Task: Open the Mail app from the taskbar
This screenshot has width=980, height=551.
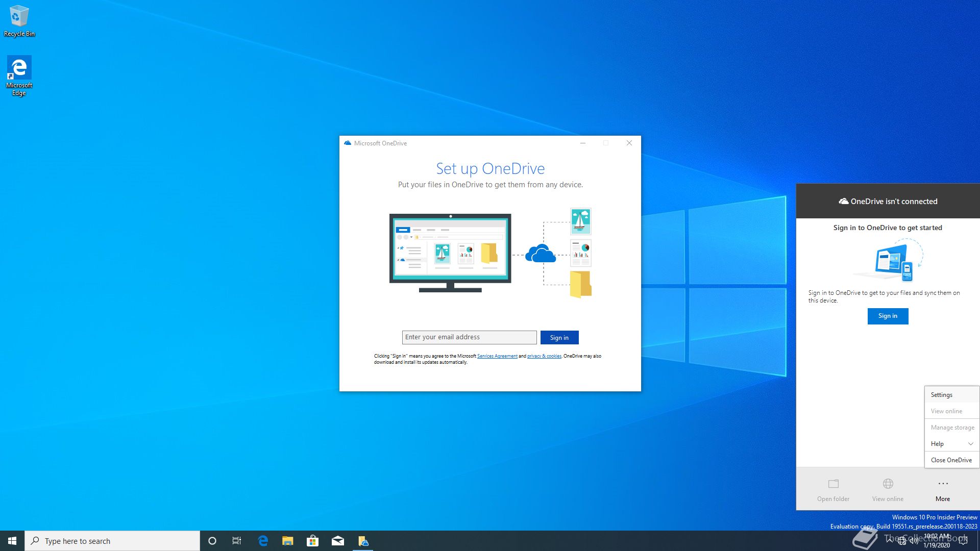Action: point(338,541)
